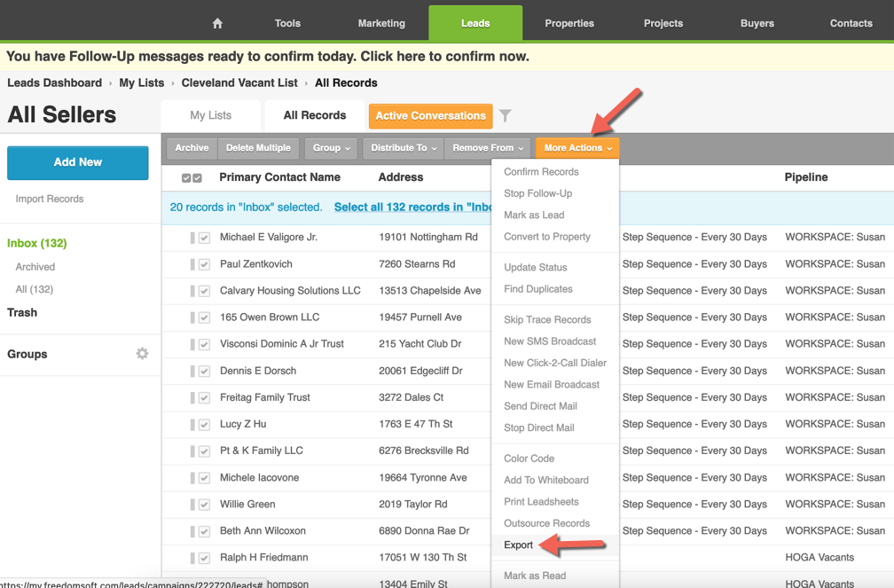Uncheck Michael E Valigore Jr. row checkbox

[x=204, y=238]
